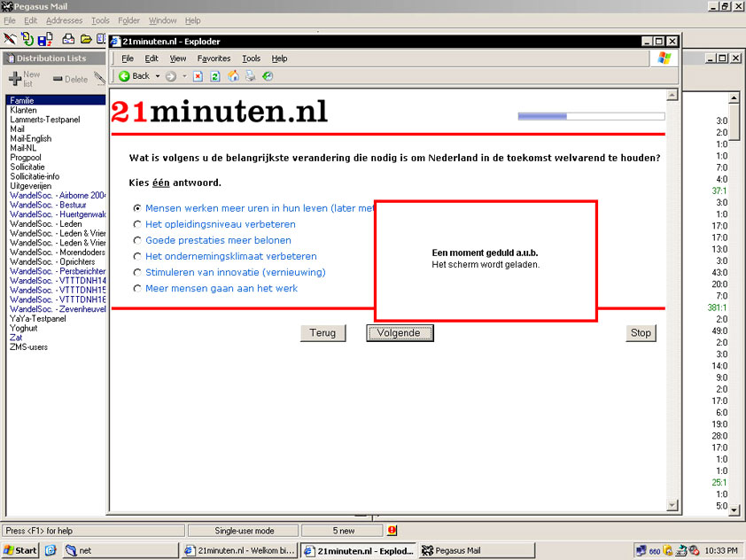Click the Terug button
Image resolution: width=746 pixels, height=560 pixels.
(323, 333)
